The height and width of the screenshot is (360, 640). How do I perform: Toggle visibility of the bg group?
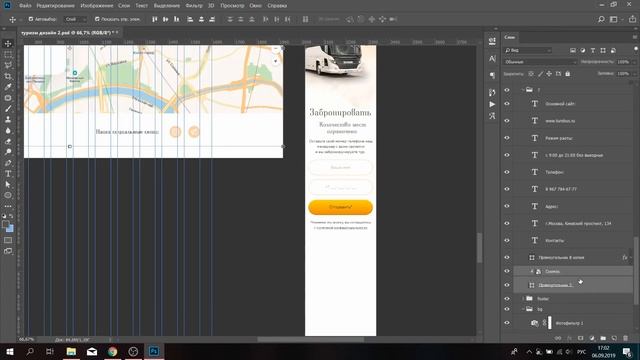507,309
